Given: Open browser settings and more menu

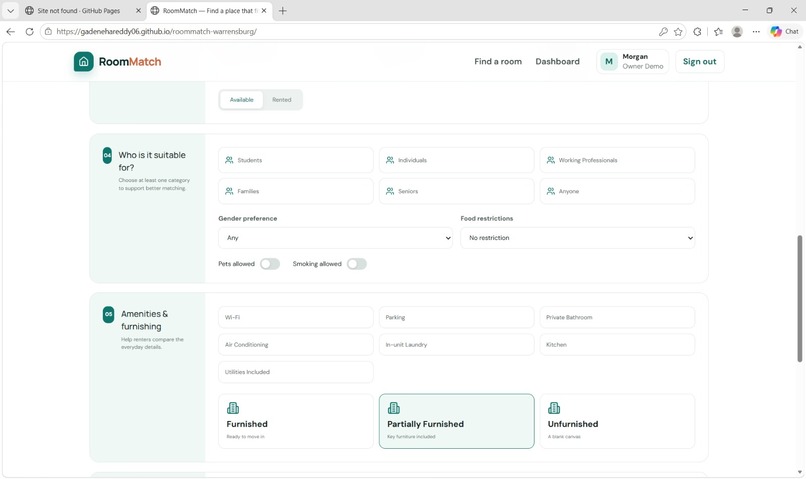Looking at the screenshot, I should pos(756,31).
